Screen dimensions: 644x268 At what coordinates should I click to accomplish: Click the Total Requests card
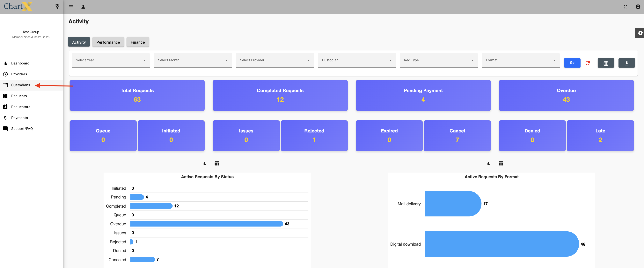coord(137,95)
